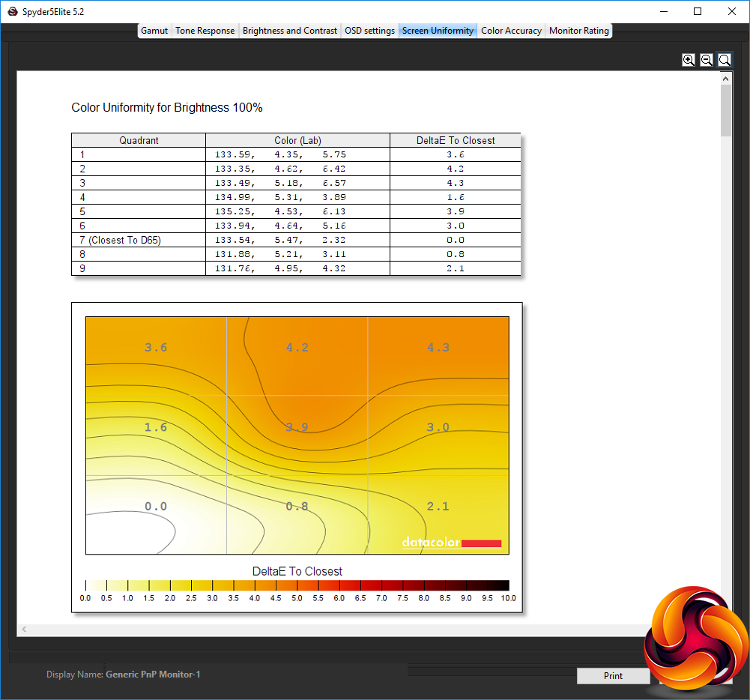
Task: Click DeltaE value 3.6 in table row 1
Action: (456, 154)
